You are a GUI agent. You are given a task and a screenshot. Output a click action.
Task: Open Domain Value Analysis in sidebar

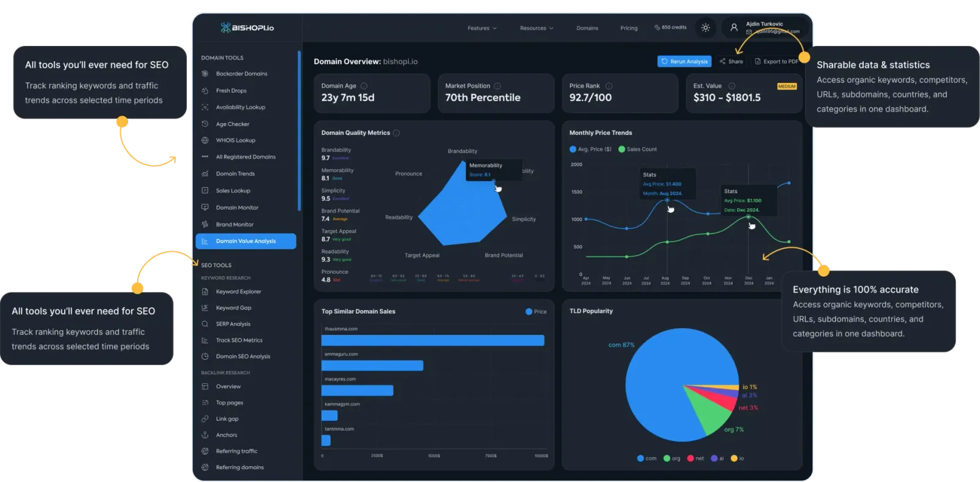(x=246, y=241)
